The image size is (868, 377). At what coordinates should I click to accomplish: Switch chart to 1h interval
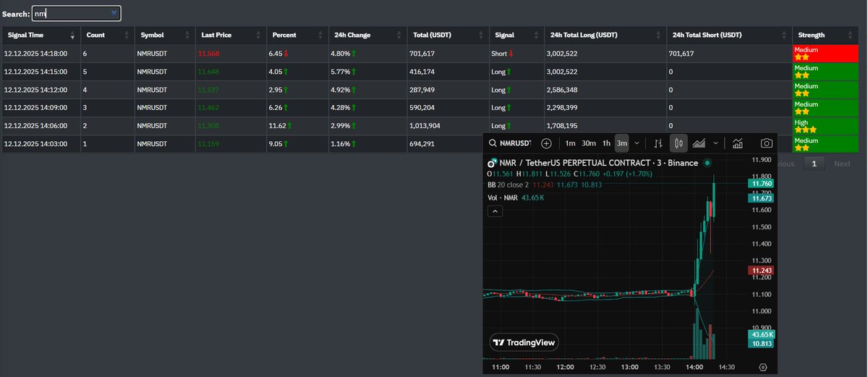tap(606, 143)
